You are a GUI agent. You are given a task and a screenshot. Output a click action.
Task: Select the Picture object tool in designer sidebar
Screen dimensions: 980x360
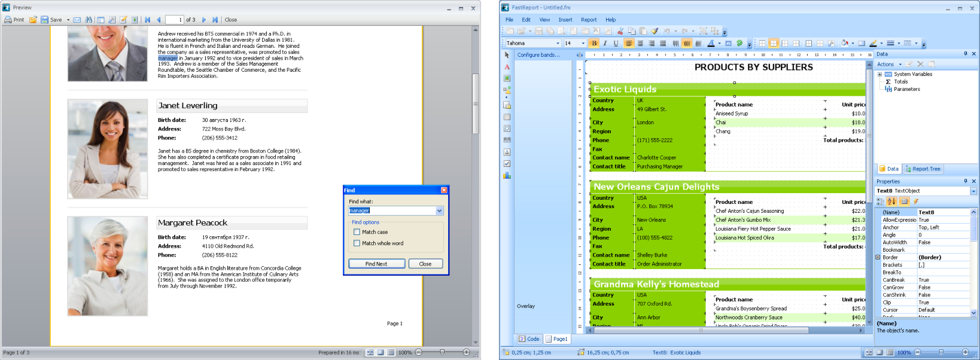click(x=507, y=78)
